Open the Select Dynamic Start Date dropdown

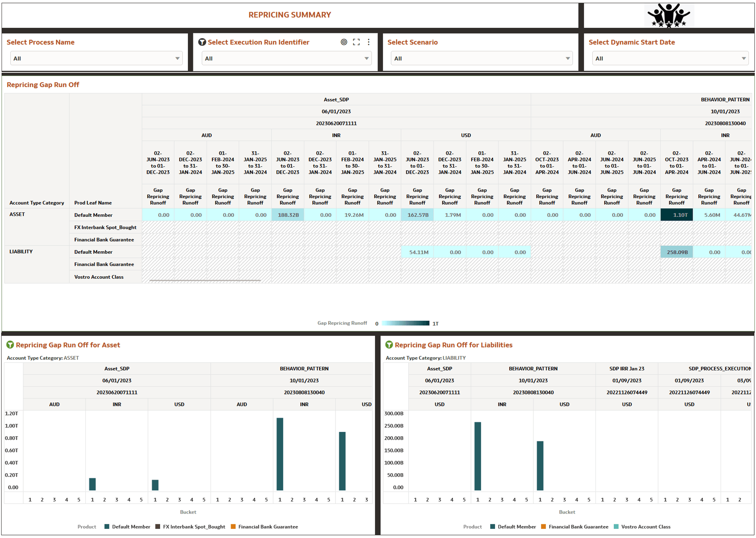[670, 58]
